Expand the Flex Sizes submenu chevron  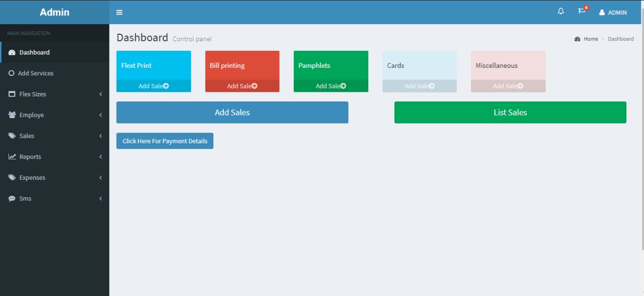101,94
